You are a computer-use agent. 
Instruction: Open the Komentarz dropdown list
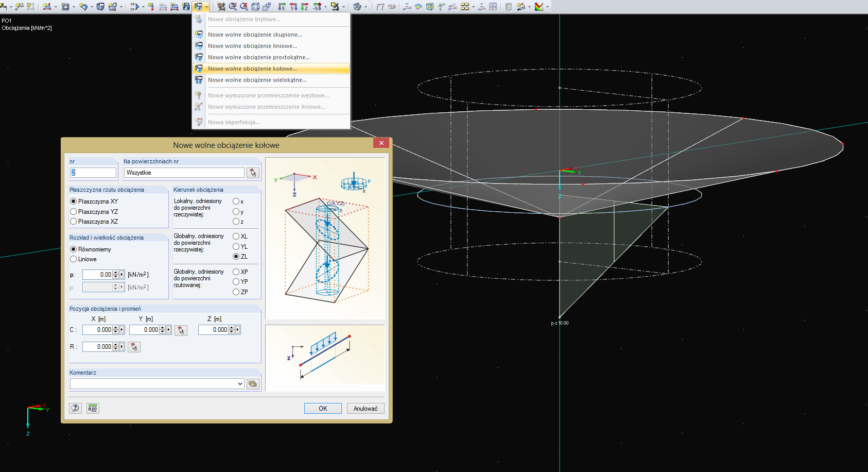pos(240,384)
